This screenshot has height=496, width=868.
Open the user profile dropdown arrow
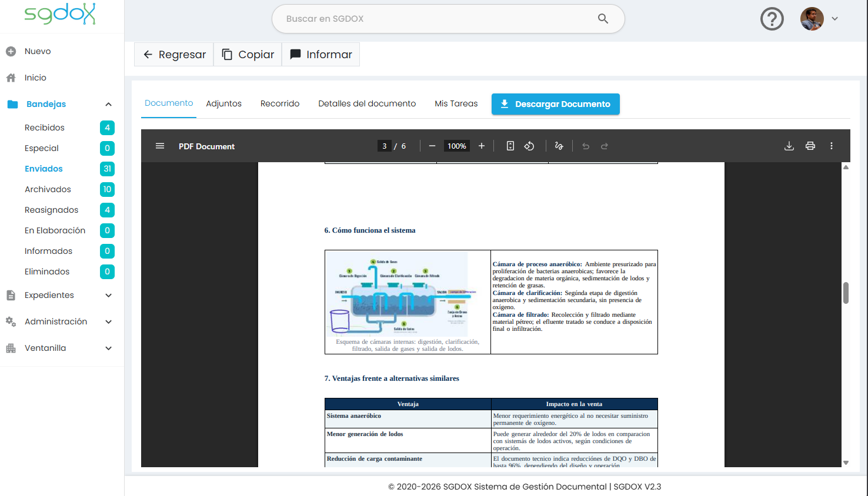click(834, 19)
